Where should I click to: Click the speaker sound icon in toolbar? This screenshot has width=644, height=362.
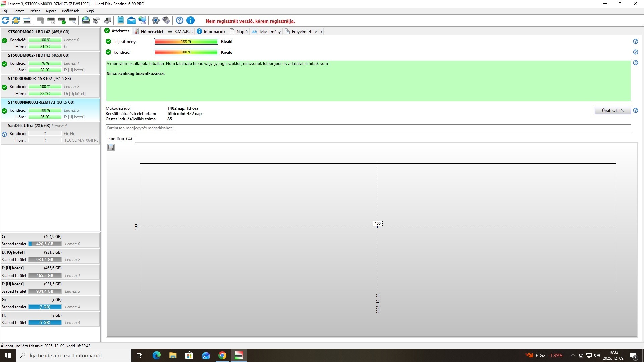coord(166,21)
